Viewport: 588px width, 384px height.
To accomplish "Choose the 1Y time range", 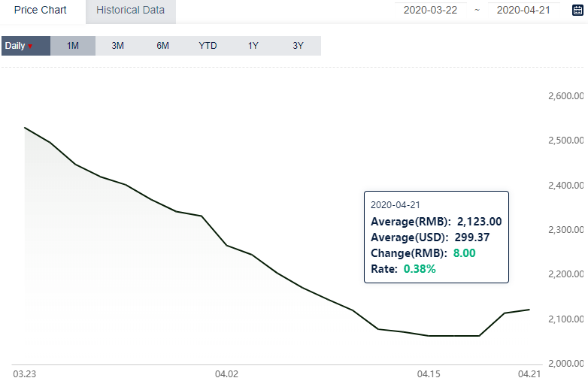I will [x=253, y=46].
